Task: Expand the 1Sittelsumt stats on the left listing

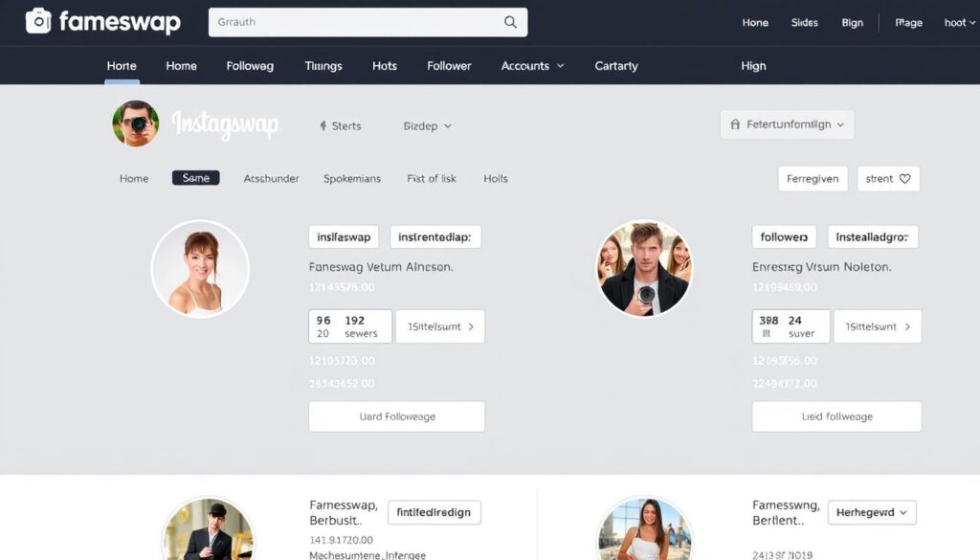Action: 439,325
